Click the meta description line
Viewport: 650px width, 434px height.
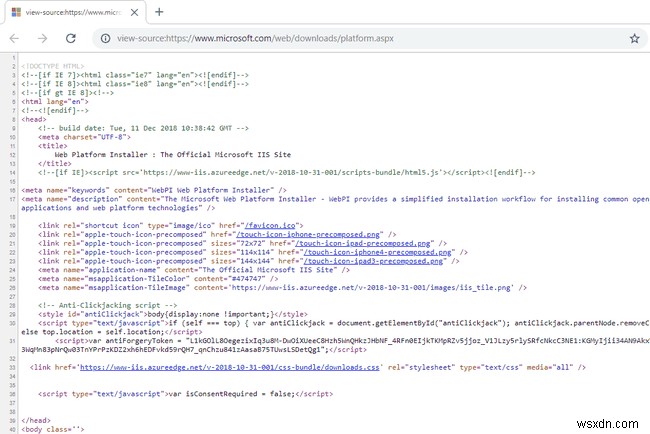(x=336, y=204)
